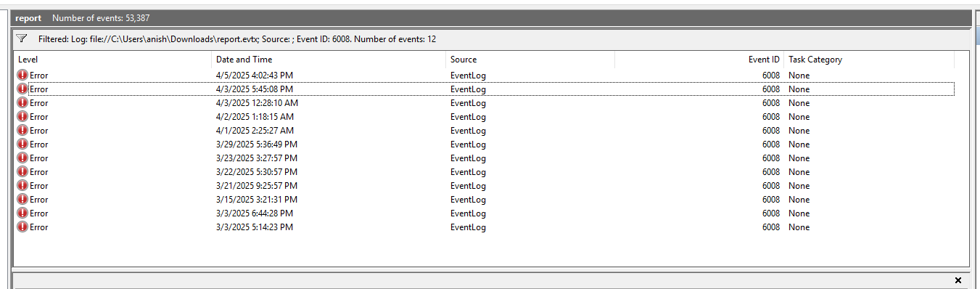Click EventLog source in 4/5/2025 row
Image resolution: width=980 pixels, height=289 pixels.
tap(468, 76)
